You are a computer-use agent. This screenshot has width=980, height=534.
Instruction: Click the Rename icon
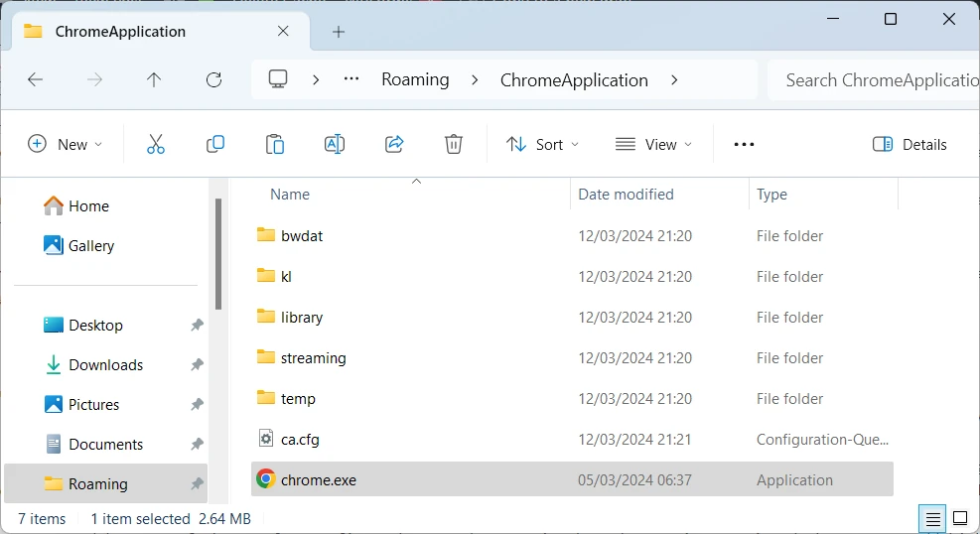point(335,144)
